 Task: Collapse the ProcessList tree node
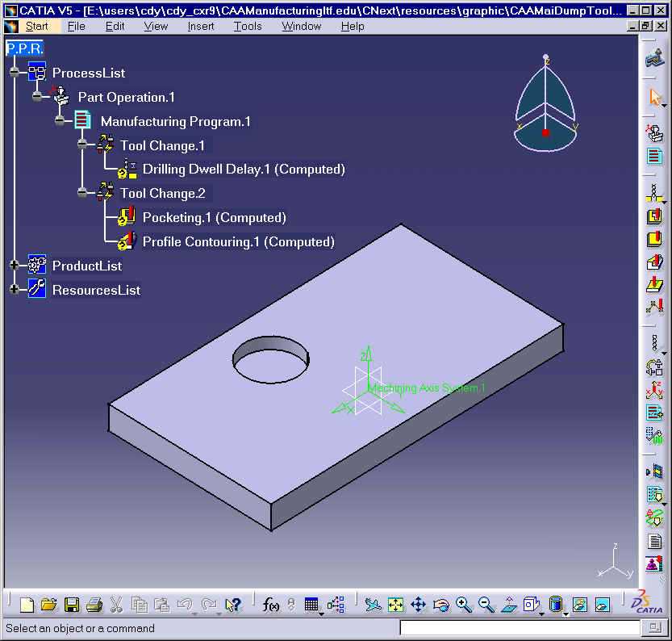pos(15,72)
